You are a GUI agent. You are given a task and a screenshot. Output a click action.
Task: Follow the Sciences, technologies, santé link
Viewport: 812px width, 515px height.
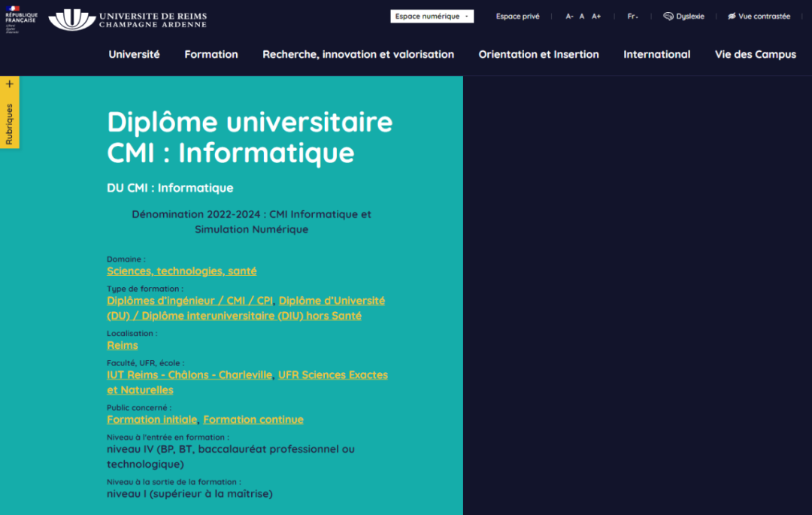click(x=182, y=271)
